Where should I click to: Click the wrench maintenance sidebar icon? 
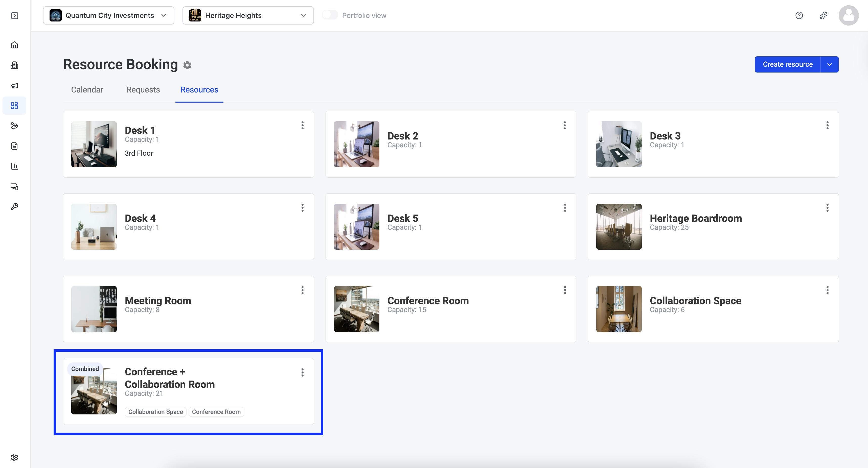(x=14, y=207)
